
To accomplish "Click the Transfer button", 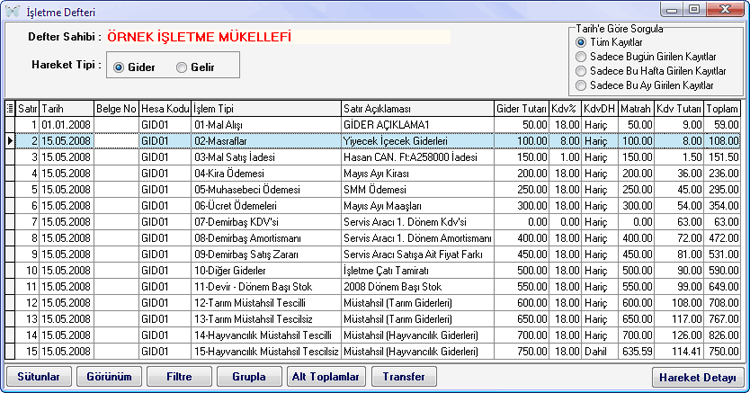I will (x=404, y=377).
